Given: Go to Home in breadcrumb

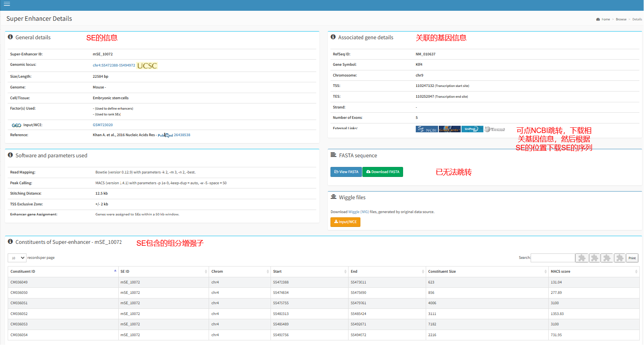Looking at the screenshot, I should click(x=605, y=19).
